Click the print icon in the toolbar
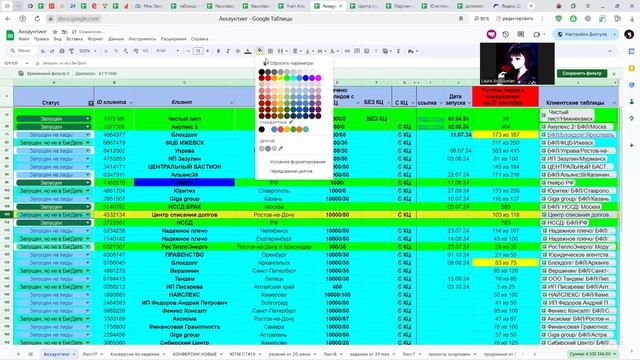This screenshot has height=360, width=640. point(62,51)
